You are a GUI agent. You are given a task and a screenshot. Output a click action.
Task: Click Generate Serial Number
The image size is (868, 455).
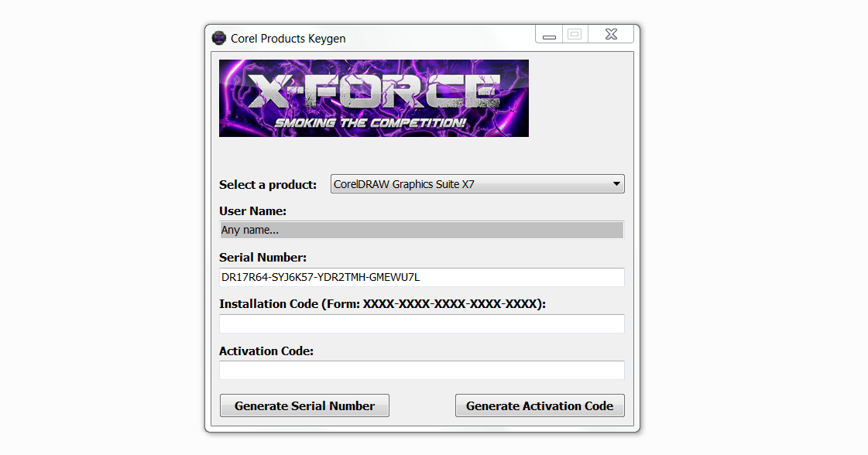[x=304, y=405]
